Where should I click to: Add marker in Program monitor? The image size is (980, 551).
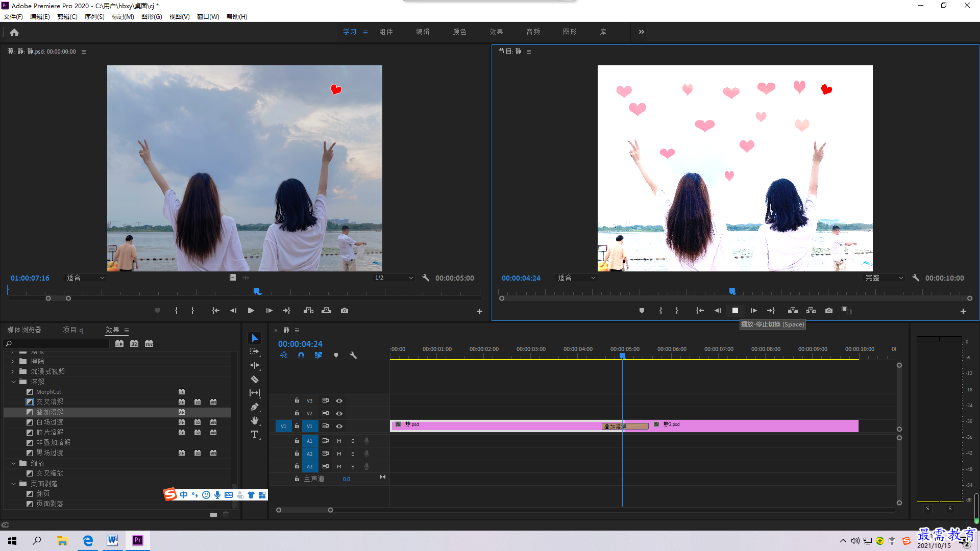pyautogui.click(x=642, y=311)
